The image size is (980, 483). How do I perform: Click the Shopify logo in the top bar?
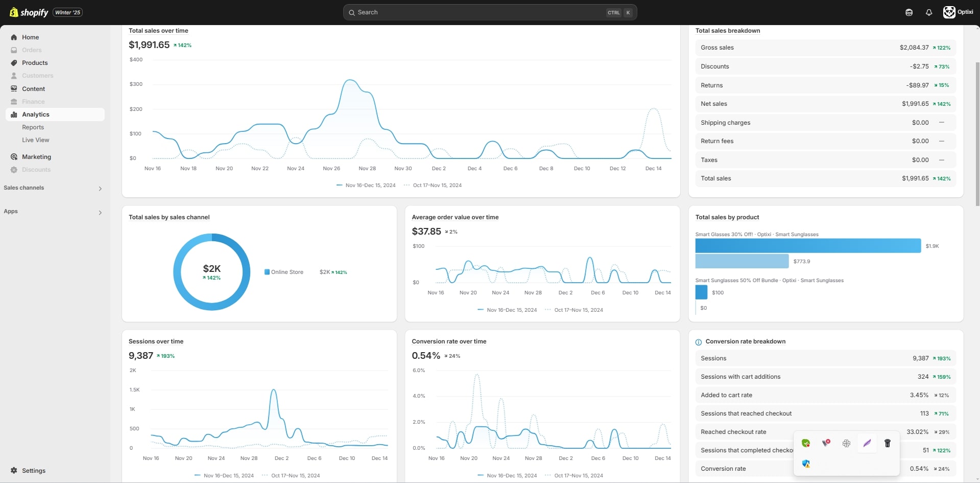click(x=29, y=12)
